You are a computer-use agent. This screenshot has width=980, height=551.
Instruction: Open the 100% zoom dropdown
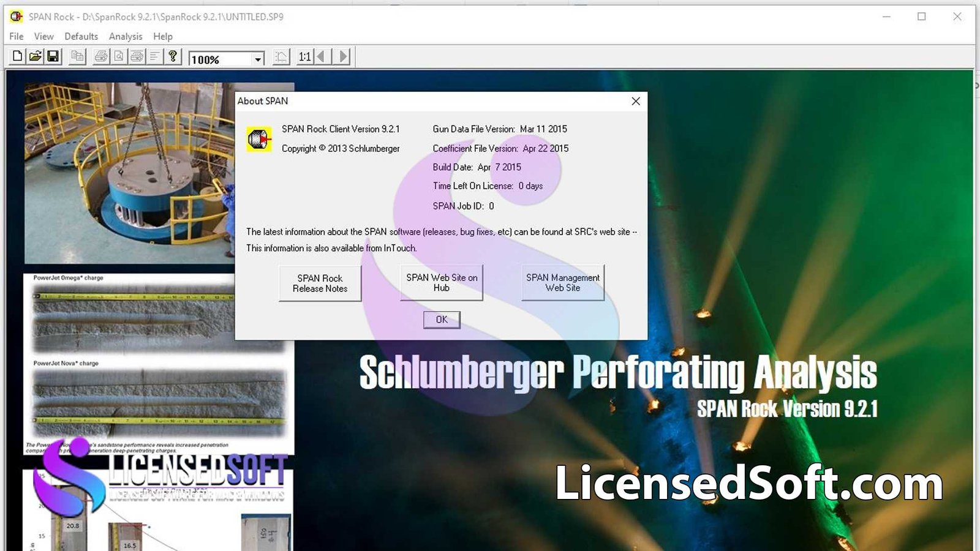(258, 59)
